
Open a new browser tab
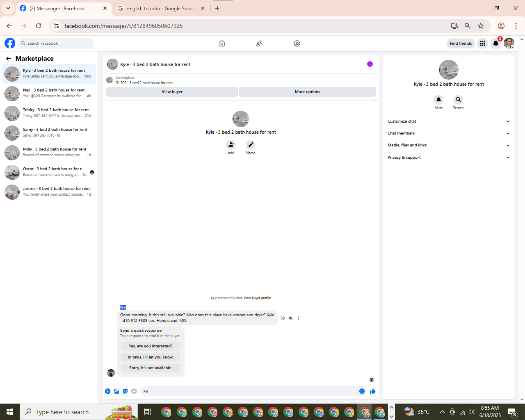tap(217, 8)
